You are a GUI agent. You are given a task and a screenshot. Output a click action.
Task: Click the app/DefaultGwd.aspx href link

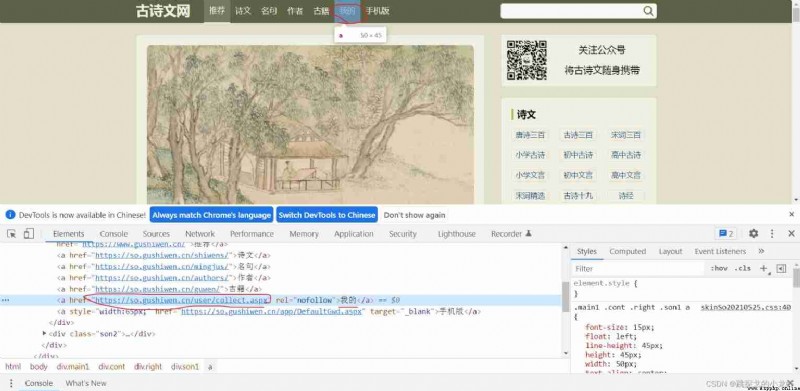tap(271, 311)
